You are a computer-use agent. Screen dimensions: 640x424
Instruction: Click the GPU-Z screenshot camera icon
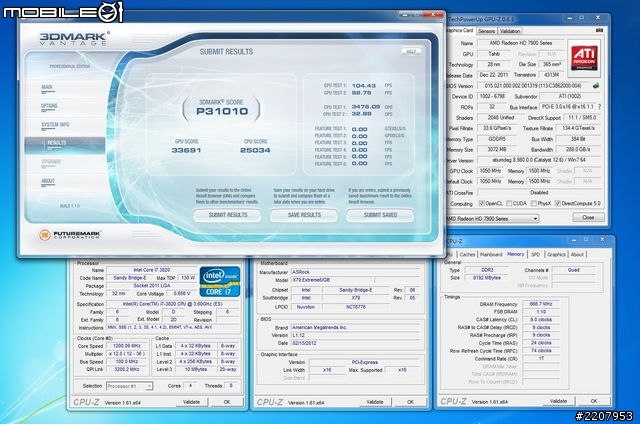point(599,31)
